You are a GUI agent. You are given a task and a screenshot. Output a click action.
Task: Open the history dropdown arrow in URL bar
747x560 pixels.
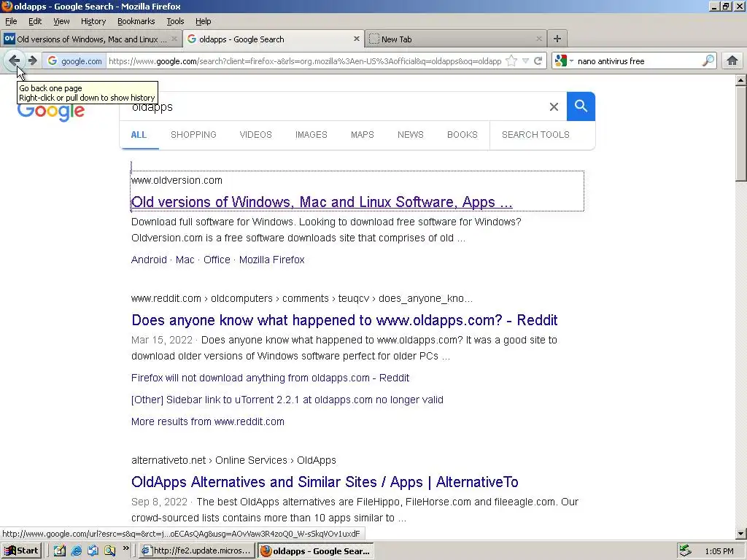(x=525, y=61)
